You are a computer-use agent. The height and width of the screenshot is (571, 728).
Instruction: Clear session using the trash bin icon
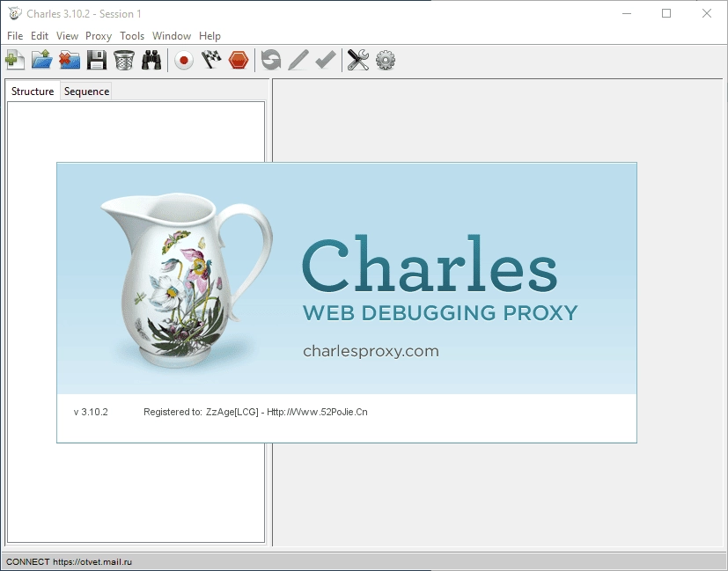point(124,60)
